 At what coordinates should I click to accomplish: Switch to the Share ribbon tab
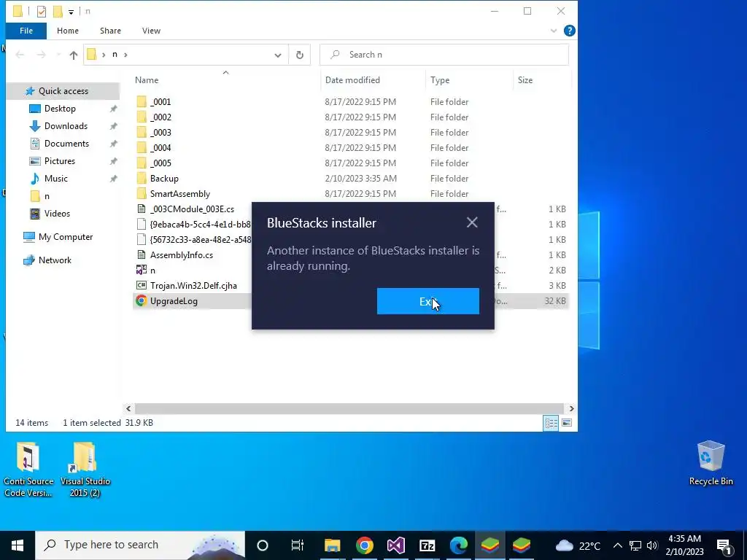[110, 31]
